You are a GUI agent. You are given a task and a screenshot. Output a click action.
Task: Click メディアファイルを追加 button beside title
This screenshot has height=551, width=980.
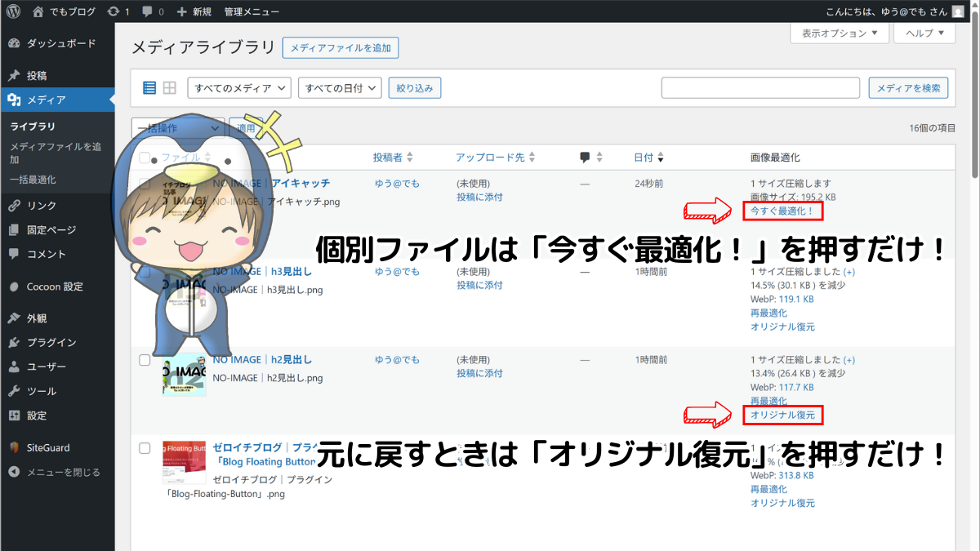[341, 47]
